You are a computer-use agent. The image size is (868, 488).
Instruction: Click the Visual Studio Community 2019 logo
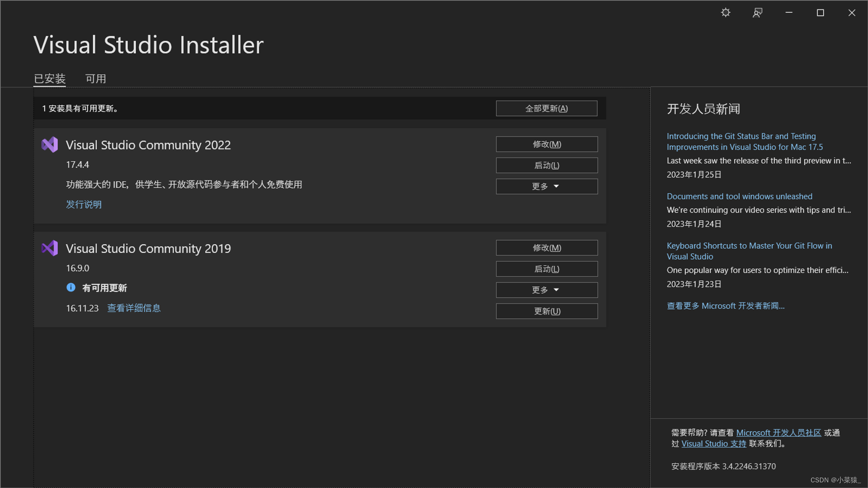[x=50, y=248]
